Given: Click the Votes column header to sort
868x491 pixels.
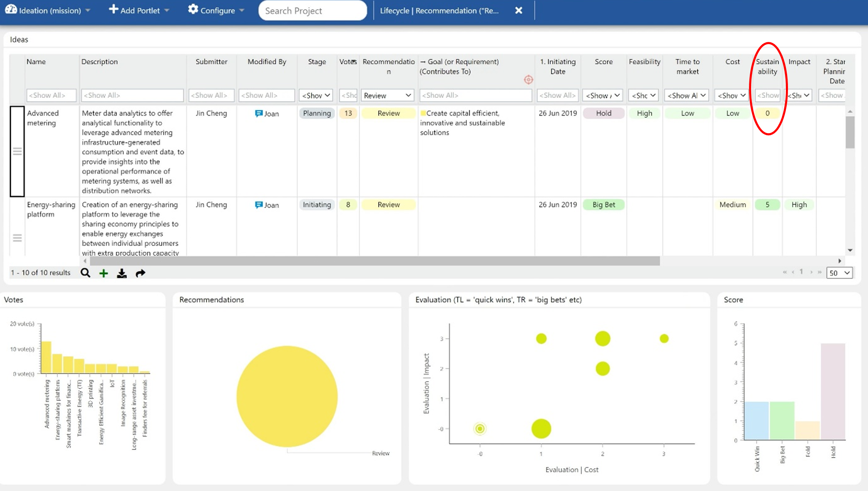Looking at the screenshot, I should [348, 62].
